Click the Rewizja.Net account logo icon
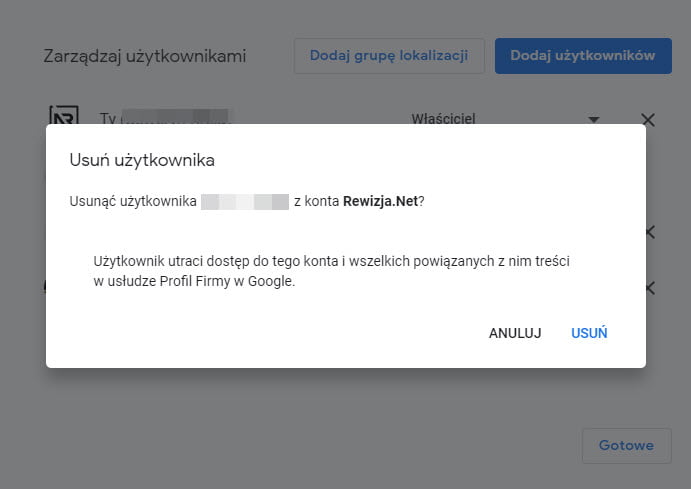 pyautogui.click(x=64, y=115)
